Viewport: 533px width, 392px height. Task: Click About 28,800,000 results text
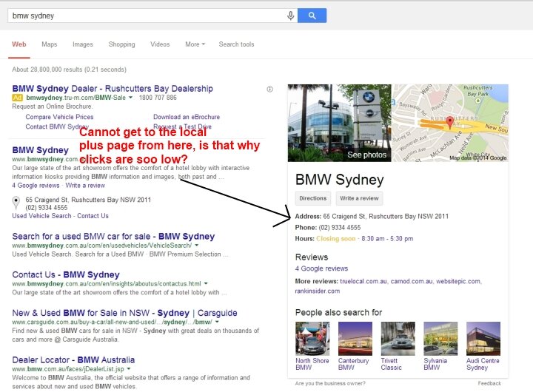click(x=70, y=70)
